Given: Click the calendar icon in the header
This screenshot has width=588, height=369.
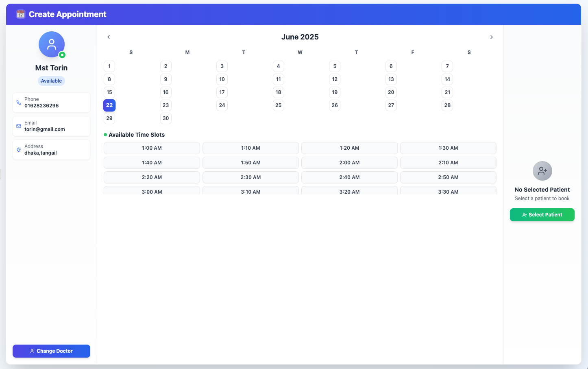Looking at the screenshot, I should click(20, 14).
